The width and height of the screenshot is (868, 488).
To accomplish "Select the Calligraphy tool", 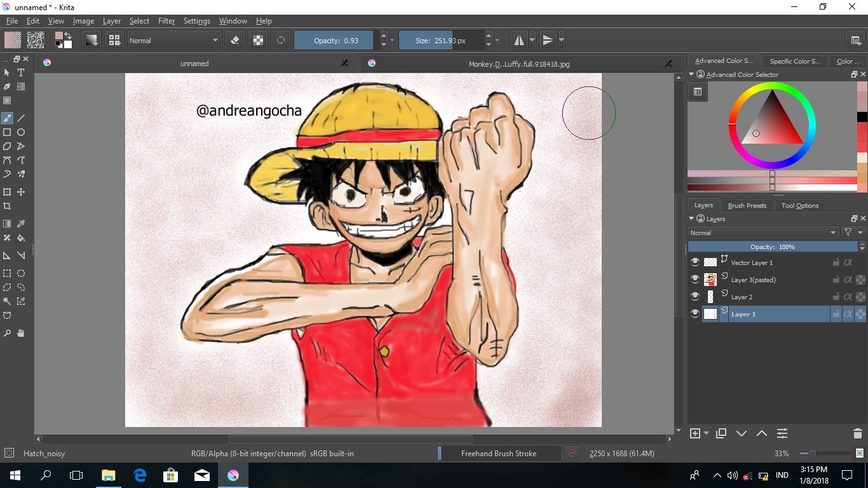I will [x=7, y=86].
